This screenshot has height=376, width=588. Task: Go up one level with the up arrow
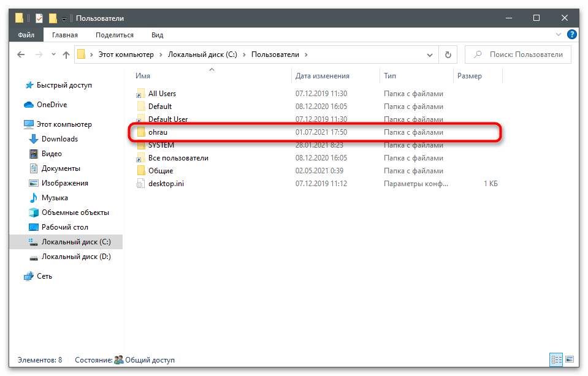click(x=66, y=55)
